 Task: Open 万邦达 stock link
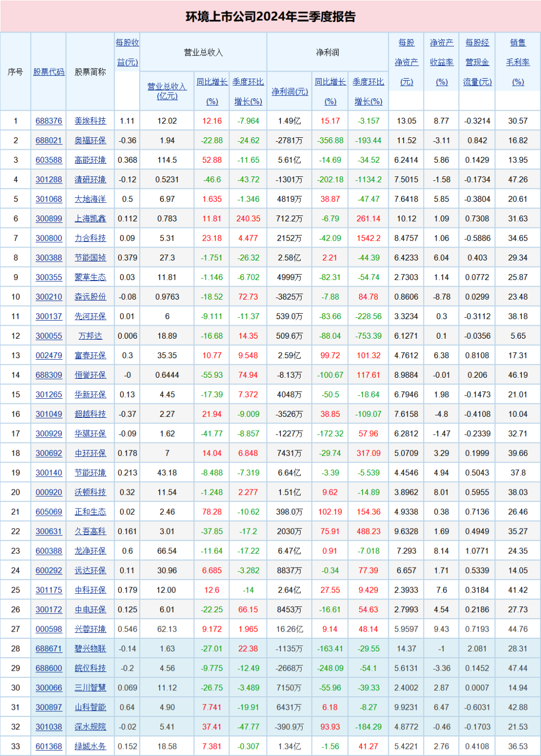click(x=90, y=336)
